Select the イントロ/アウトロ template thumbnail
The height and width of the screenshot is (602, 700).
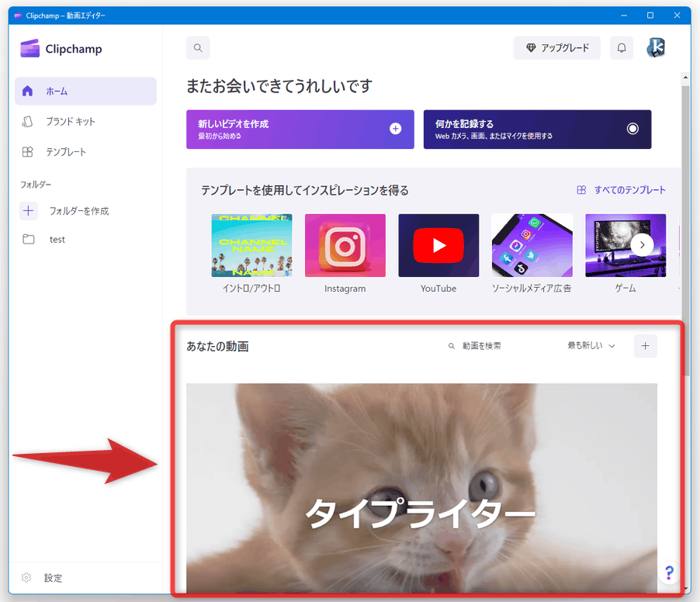pyautogui.click(x=251, y=245)
